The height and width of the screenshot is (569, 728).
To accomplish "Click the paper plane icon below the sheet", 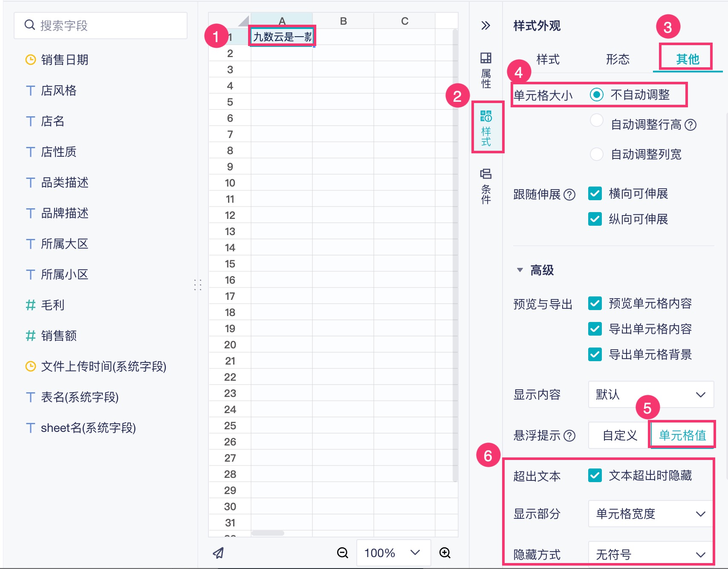I will [218, 553].
